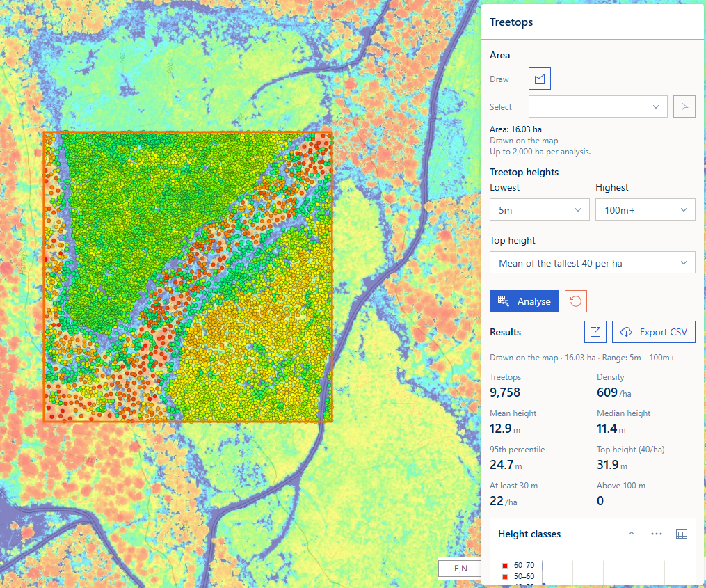Click the Treetops count 9,758
Screen dimensions: 706x588
505,392
